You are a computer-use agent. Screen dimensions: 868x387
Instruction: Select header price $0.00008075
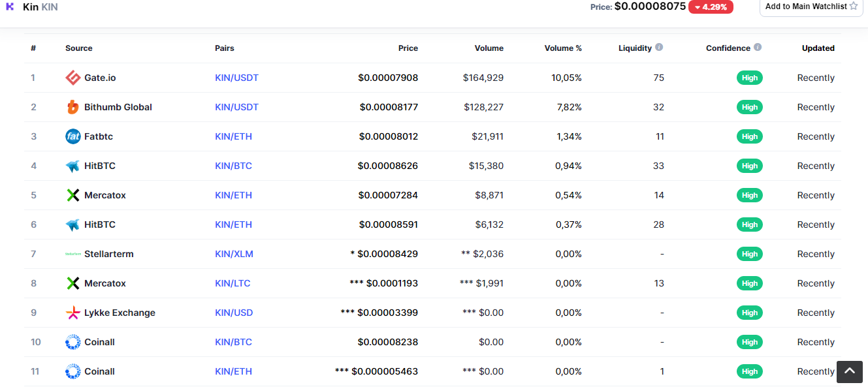pos(650,6)
